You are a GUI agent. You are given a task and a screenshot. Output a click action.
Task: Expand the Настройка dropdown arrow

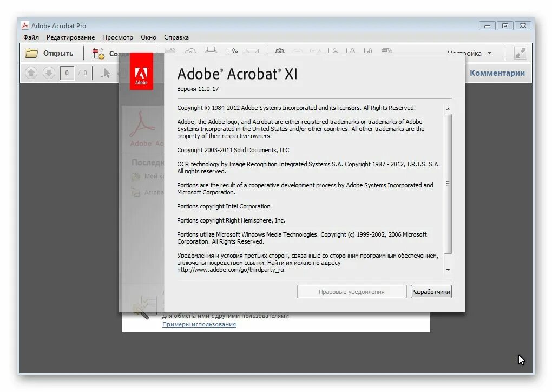(x=489, y=53)
